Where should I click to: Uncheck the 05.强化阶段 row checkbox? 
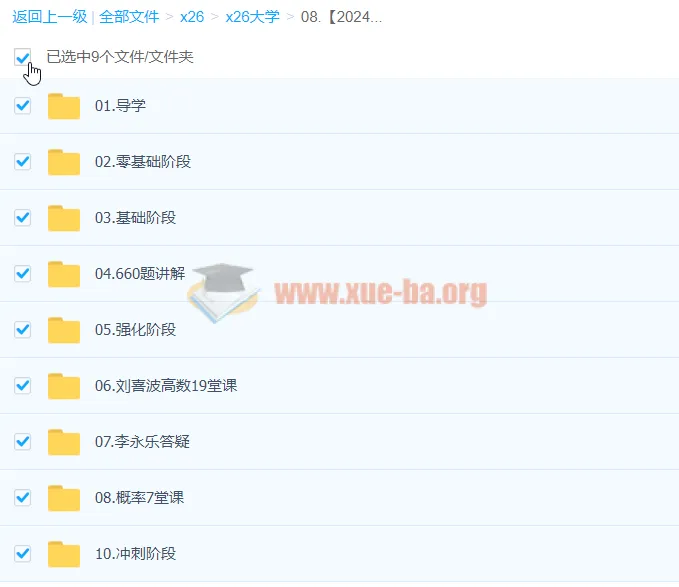click(x=23, y=329)
